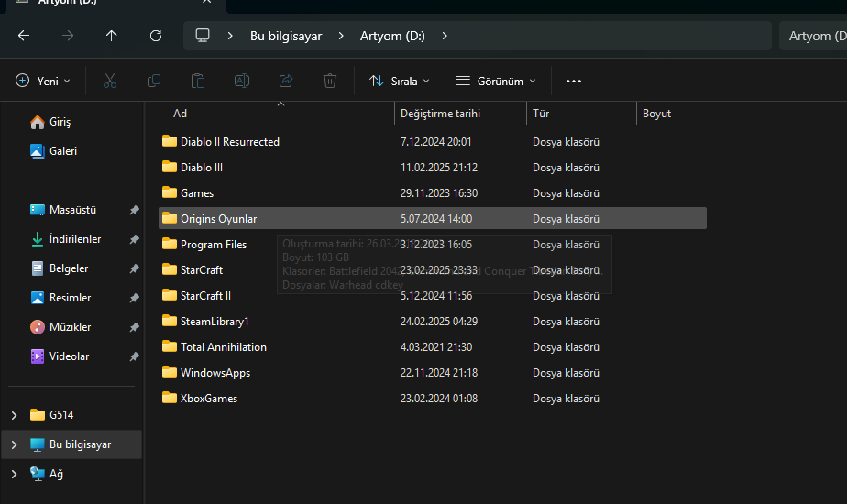847x504 pixels.
Task: Click the Share icon in toolbar
Action: coord(286,81)
